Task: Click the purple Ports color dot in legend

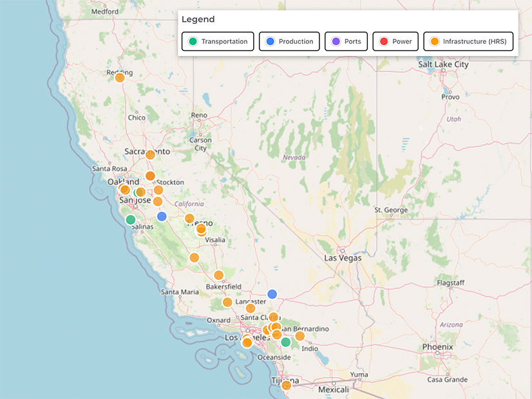Action: point(335,41)
